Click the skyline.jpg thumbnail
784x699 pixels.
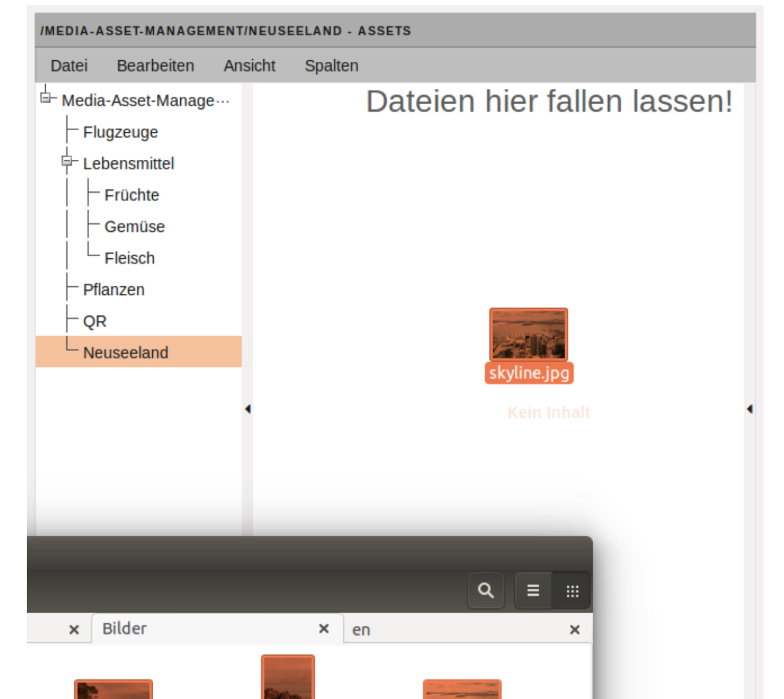[528, 334]
